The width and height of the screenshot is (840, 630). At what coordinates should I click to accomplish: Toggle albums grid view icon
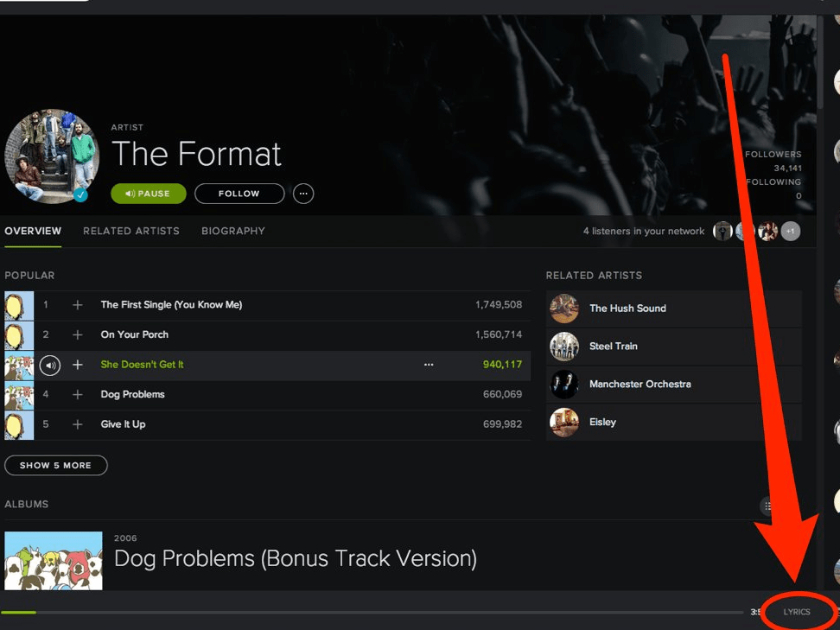[x=767, y=506]
